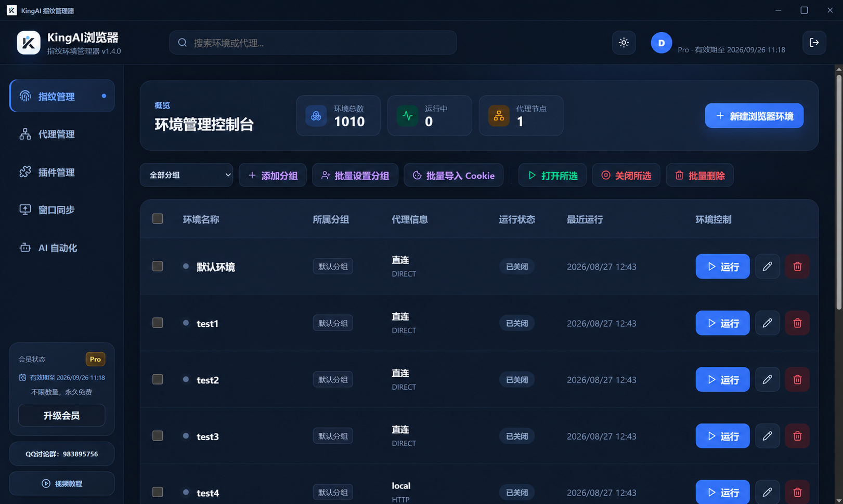Click the KingAI browser logo icon
The height and width of the screenshot is (504, 843).
coord(29,43)
